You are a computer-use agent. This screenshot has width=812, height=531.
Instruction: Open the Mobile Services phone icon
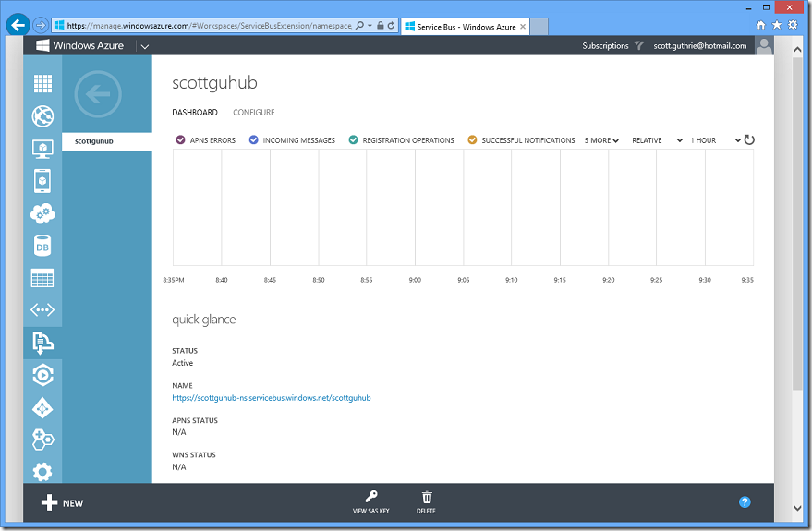point(42,181)
